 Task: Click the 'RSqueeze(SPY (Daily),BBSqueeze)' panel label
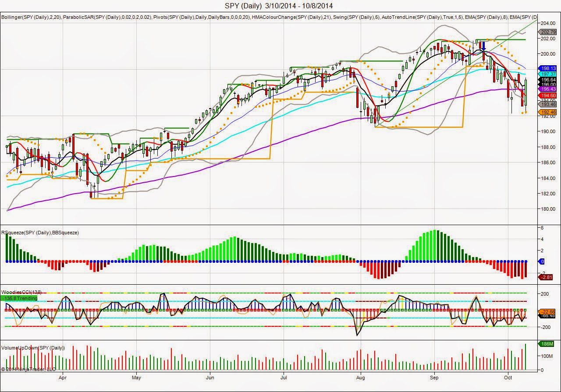pos(40,233)
